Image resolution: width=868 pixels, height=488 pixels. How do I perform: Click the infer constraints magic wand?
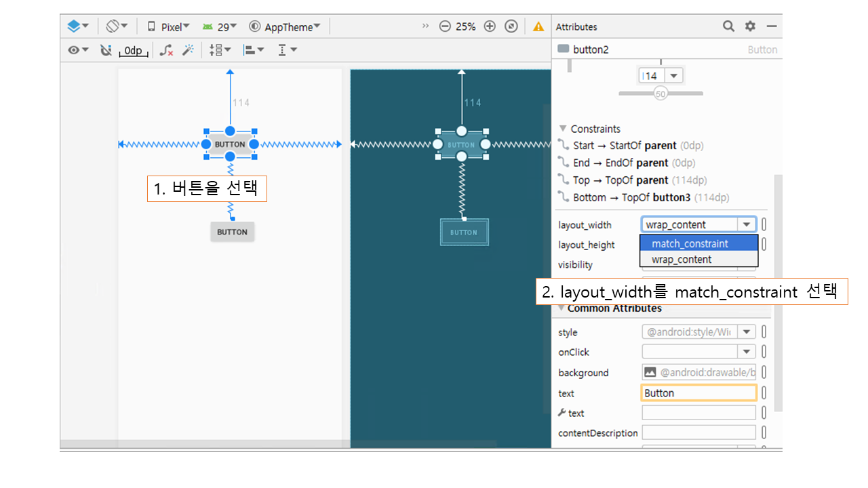[x=189, y=50]
